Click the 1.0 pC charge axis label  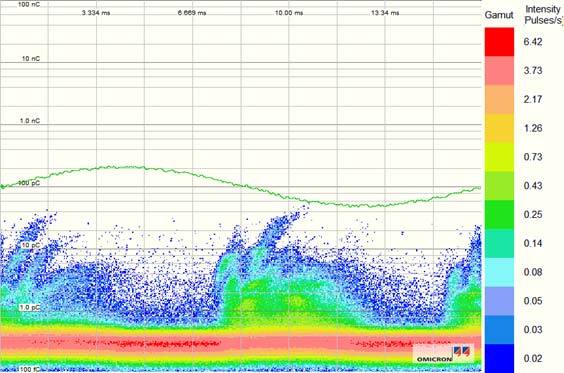click(x=30, y=308)
